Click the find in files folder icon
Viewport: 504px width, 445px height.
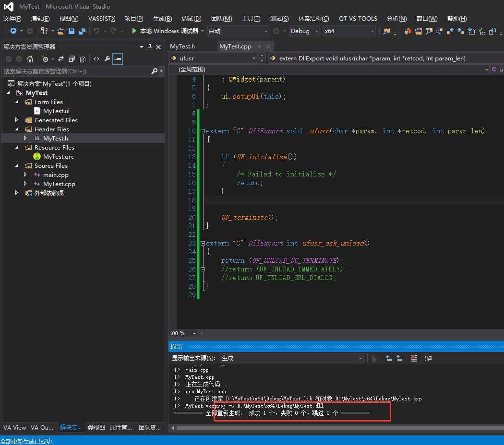386,31
